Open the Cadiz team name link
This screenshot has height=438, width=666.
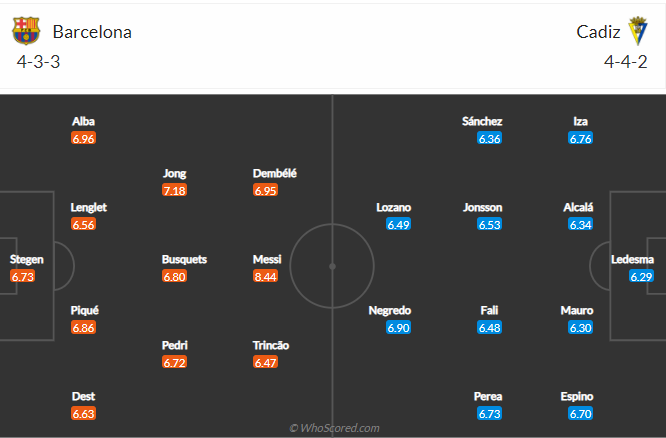(598, 31)
